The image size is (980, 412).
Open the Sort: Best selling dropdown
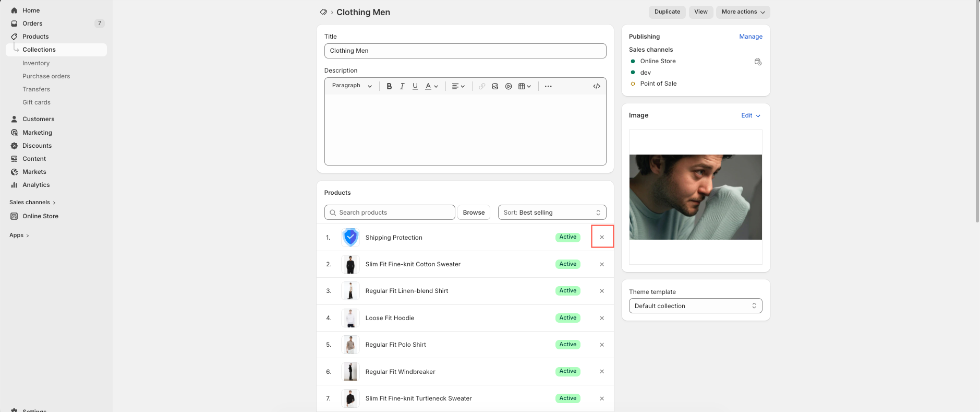[x=552, y=213]
